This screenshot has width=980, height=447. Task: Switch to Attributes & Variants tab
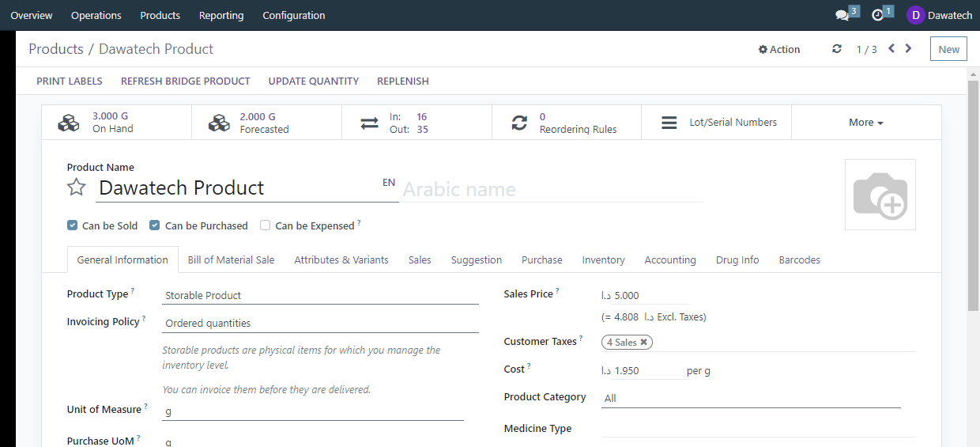pyautogui.click(x=341, y=259)
